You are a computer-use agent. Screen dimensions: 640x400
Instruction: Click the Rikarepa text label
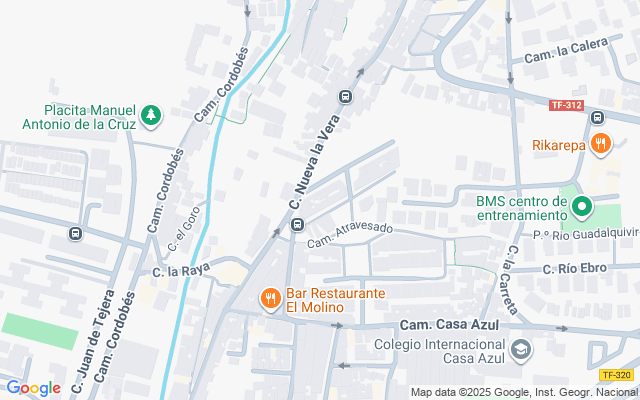point(559,145)
